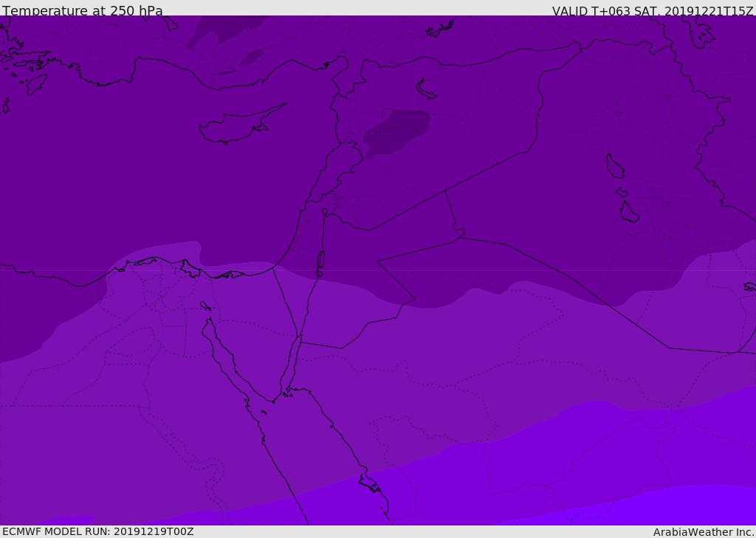Click the darkest purple temperature patch over Syria

point(396,133)
